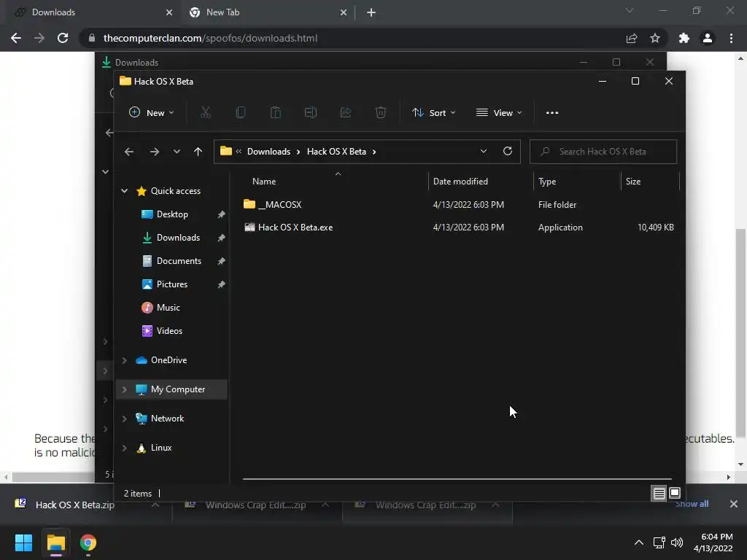
Task: Sort by Type column header
Action: tap(547, 182)
